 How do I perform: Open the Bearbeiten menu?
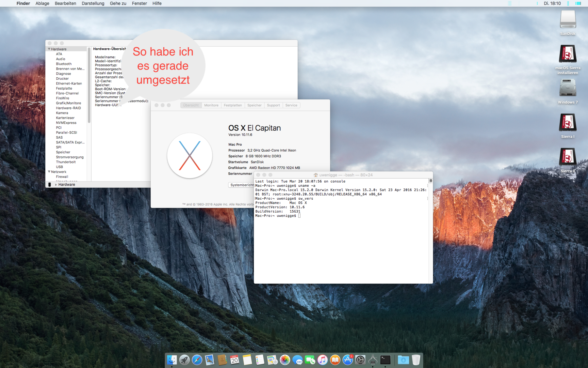(65, 3)
